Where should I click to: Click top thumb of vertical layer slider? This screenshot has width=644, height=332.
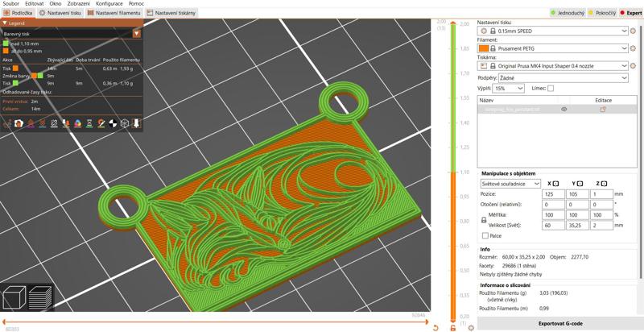(x=452, y=23)
